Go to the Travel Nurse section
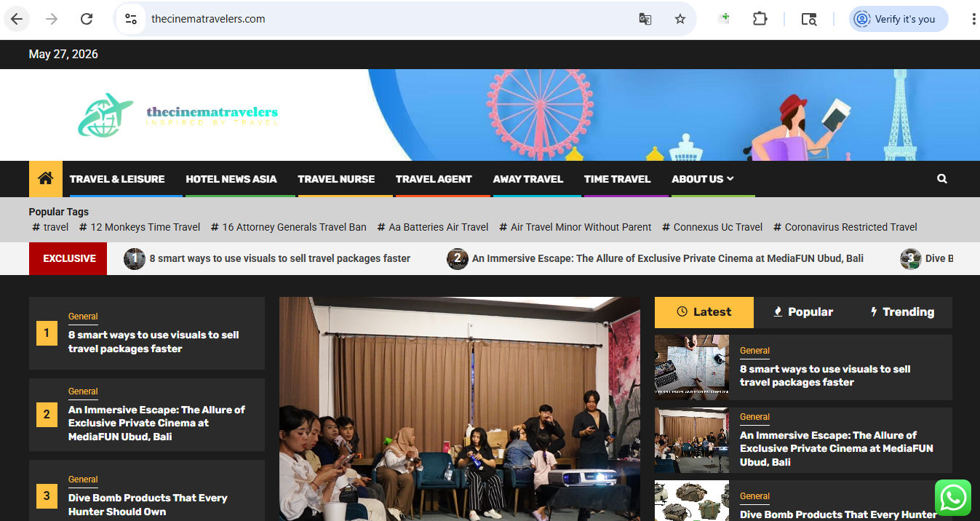The image size is (980, 521). [336, 179]
